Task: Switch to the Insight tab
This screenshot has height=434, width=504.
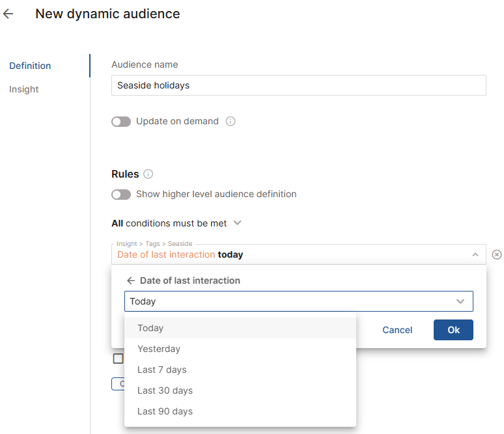Action: click(x=24, y=89)
